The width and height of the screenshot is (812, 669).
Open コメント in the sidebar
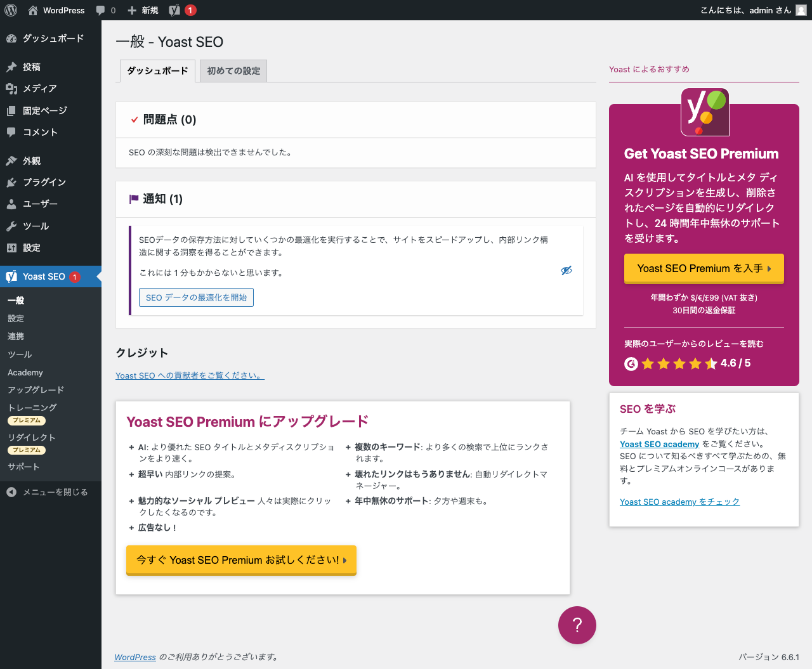(x=51, y=133)
